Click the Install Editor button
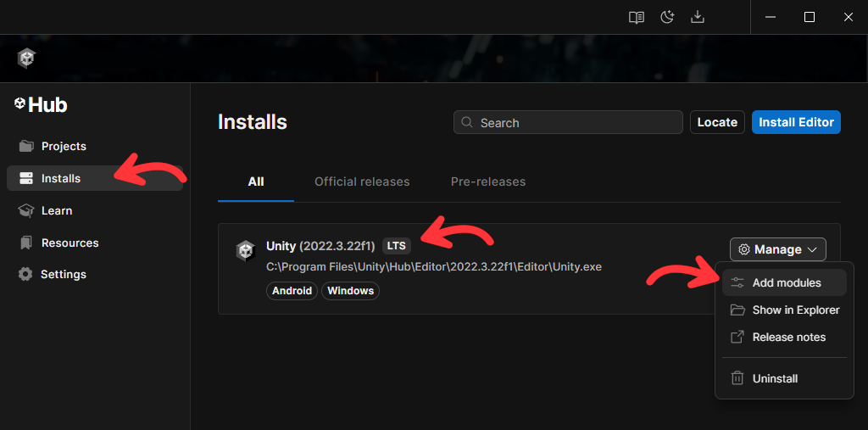The height and width of the screenshot is (430, 868). point(796,122)
